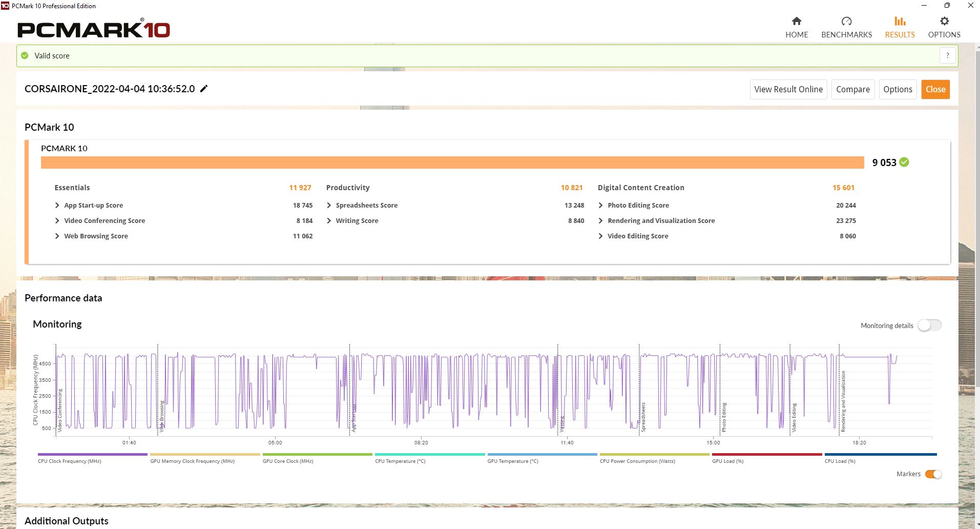The height and width of the screenshot is (529, 980).
Task: Click the Video Editing marker on chart
Action: click(795, 418)
